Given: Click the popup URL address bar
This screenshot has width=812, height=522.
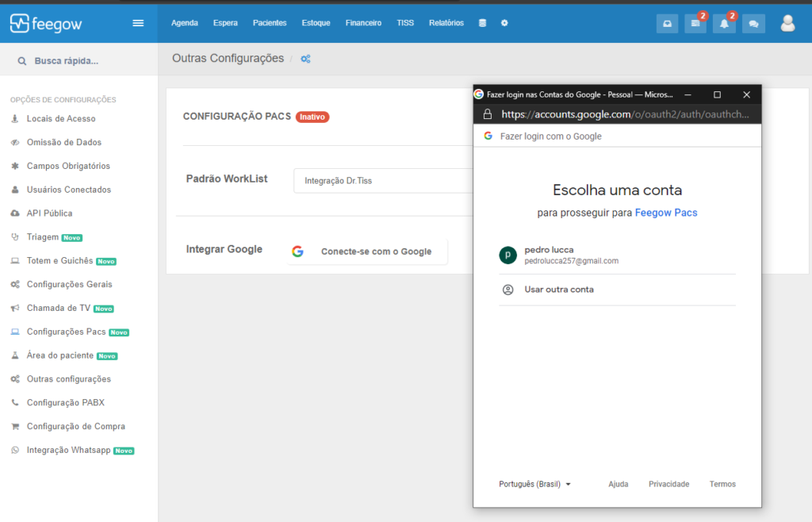Looking at the screenshot, I should [625, 114].
